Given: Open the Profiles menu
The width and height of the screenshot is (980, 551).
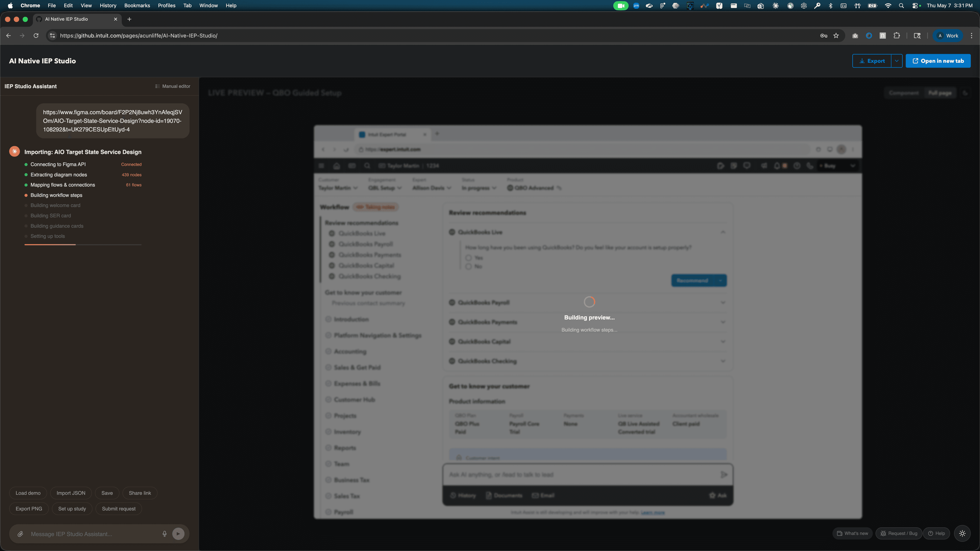Looking at the screenshot, I should click(167, 6).
